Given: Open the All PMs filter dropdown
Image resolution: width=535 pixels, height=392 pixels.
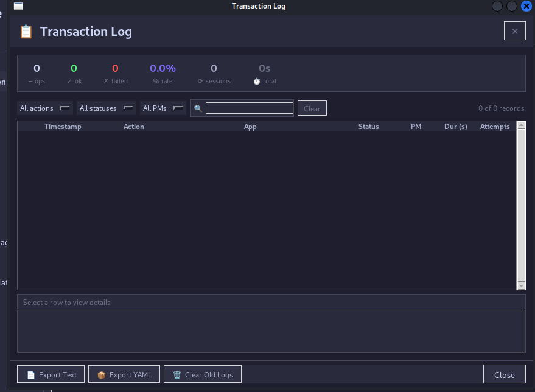Looking at the screenshot, I should click(x=163, y=108).
